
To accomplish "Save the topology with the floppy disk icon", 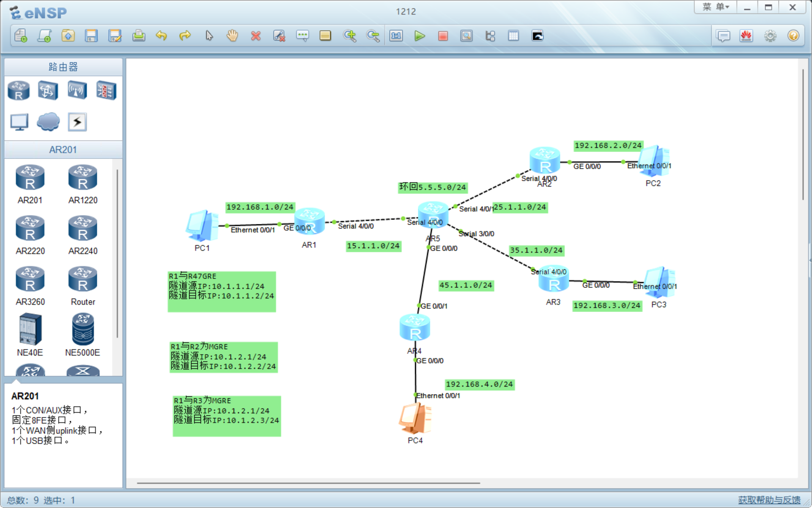I will pos(91,36).
